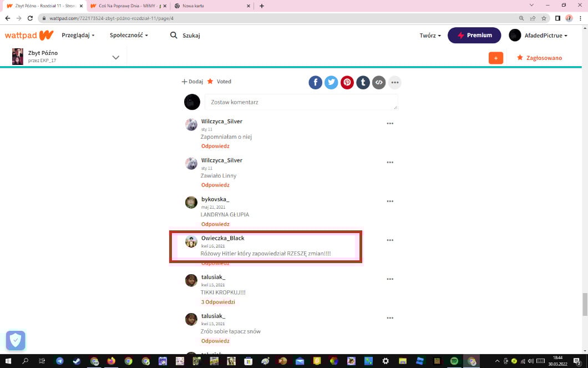This screenshot has height=368, width=588.
Task: Click the Premium button
Action: click(x=474, y=36)
